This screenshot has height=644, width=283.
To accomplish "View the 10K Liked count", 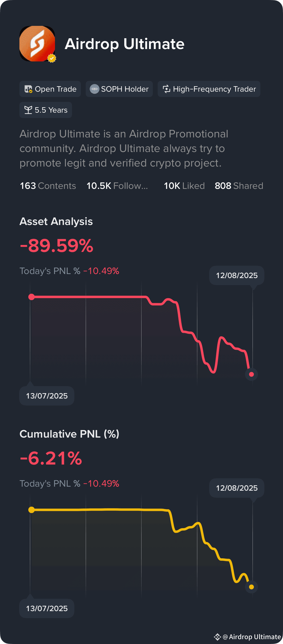I will (x=184, y=186).
